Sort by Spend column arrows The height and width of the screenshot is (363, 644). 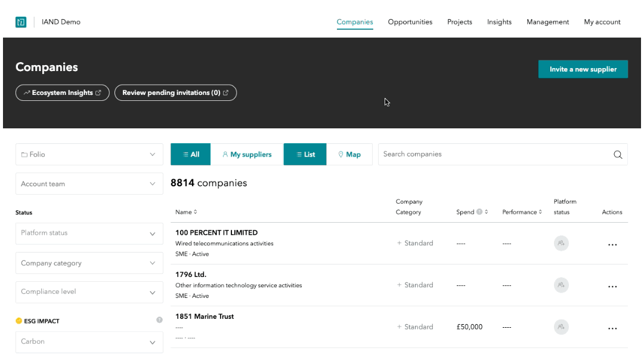[487, 212]
